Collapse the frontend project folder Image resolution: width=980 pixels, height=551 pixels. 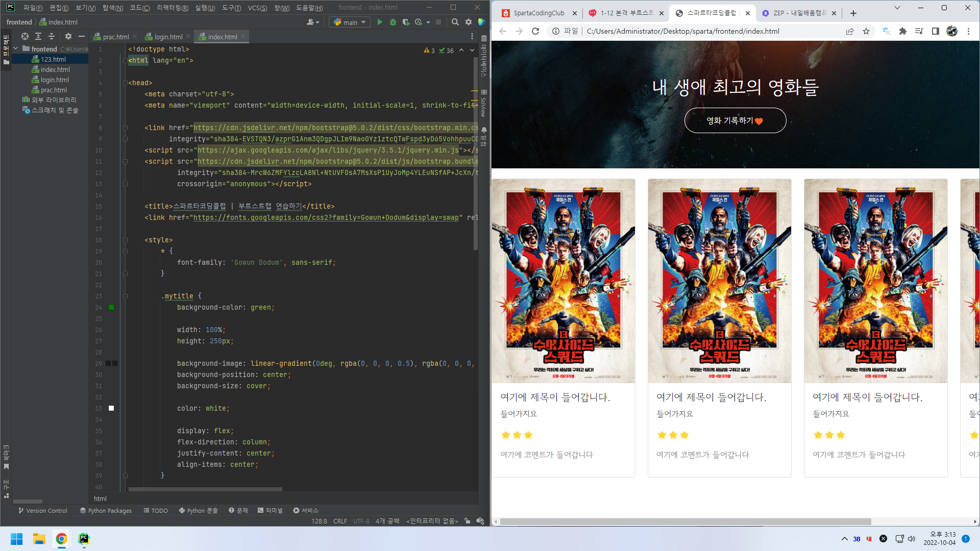coord(16,49)
